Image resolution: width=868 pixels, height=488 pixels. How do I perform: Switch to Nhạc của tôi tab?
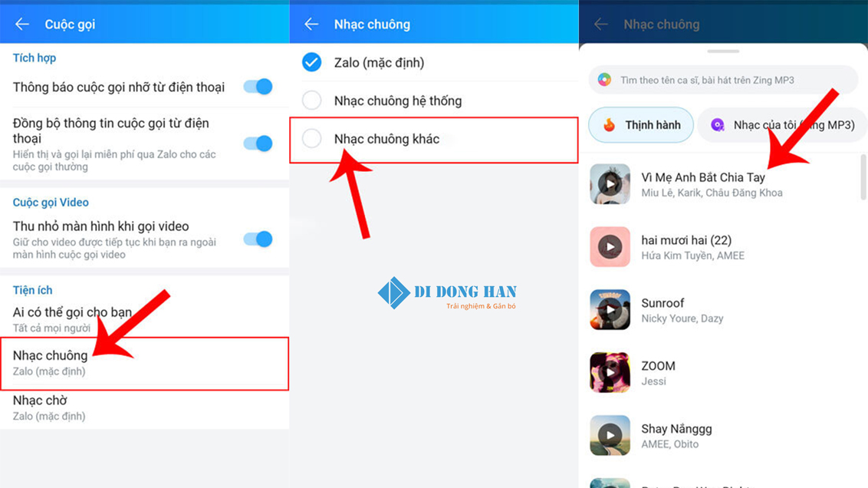(782, 125)
